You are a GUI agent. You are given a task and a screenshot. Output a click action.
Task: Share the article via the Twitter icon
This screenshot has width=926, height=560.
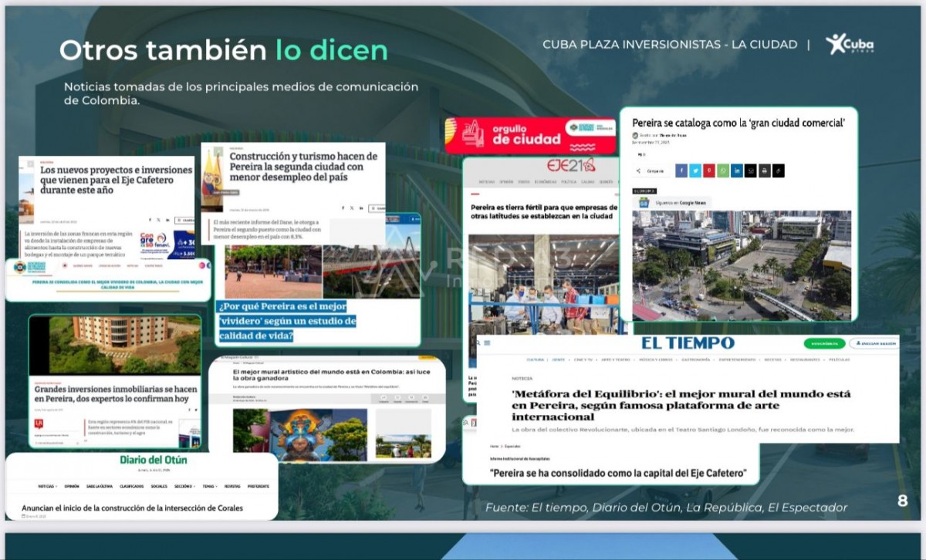coord(695,170)
